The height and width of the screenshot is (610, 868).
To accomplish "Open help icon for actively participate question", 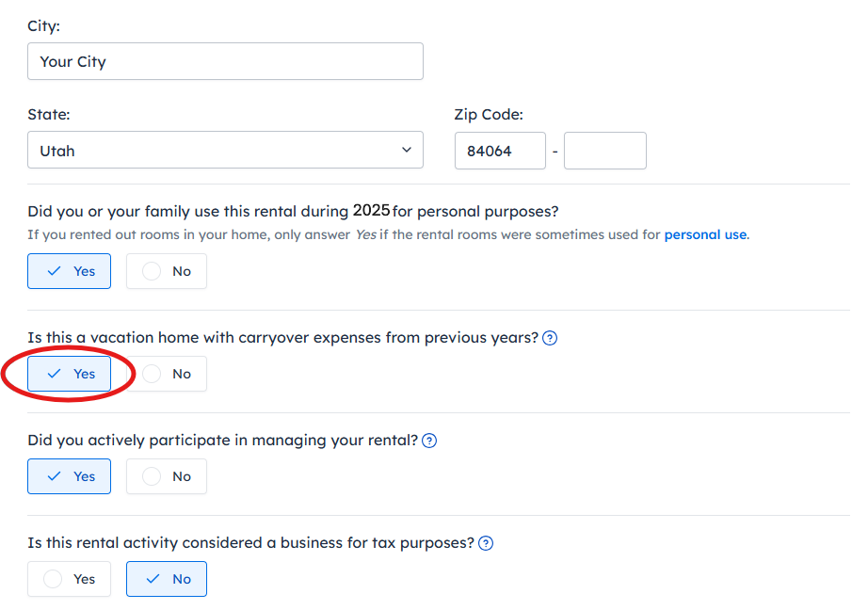I will click(429, 441).
